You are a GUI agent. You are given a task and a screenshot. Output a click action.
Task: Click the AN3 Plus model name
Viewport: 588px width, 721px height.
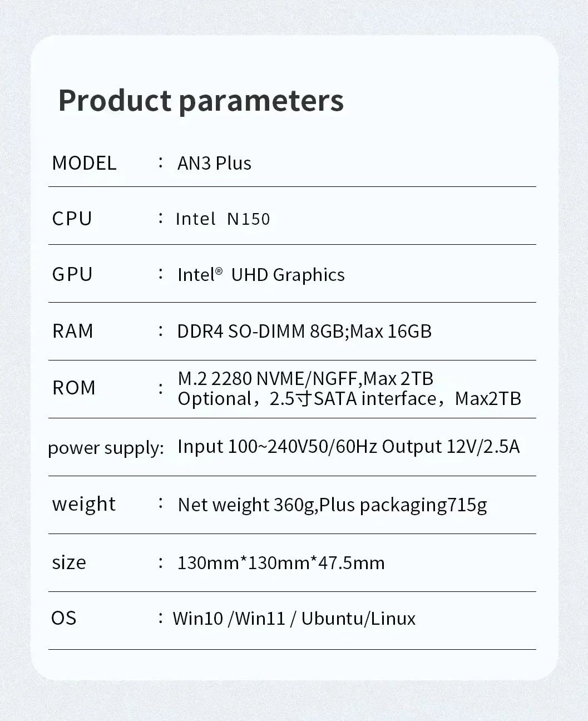click(214, 163)
